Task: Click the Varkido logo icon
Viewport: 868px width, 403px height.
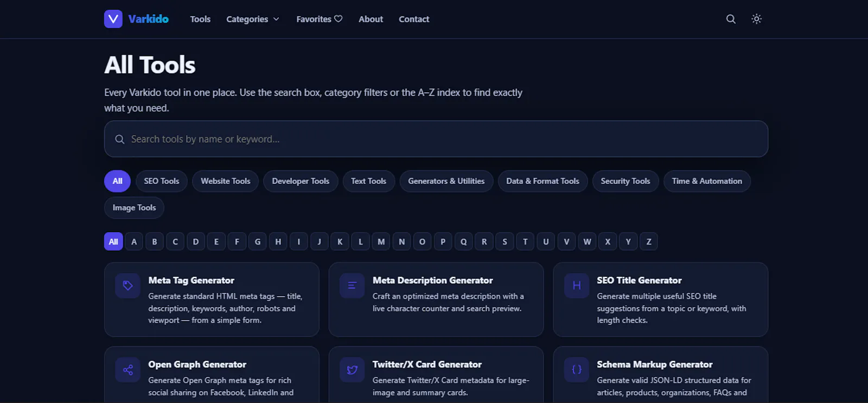Action: click(113, 19)
